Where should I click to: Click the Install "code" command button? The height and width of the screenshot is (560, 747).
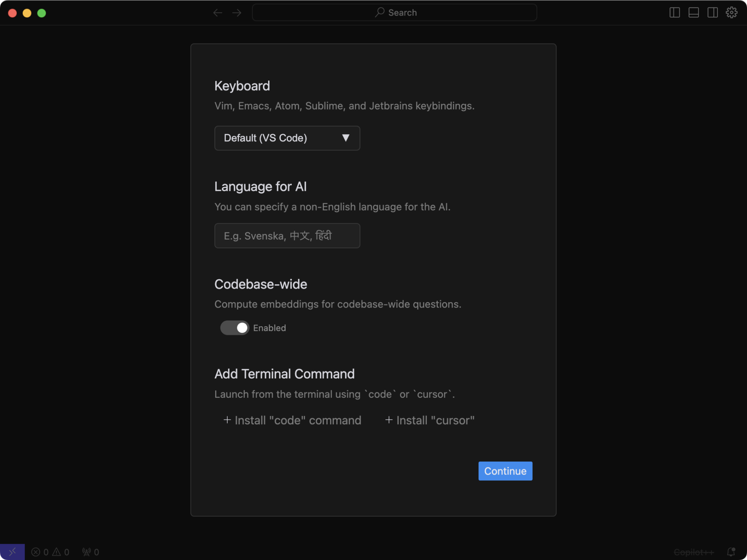[292, 420]
